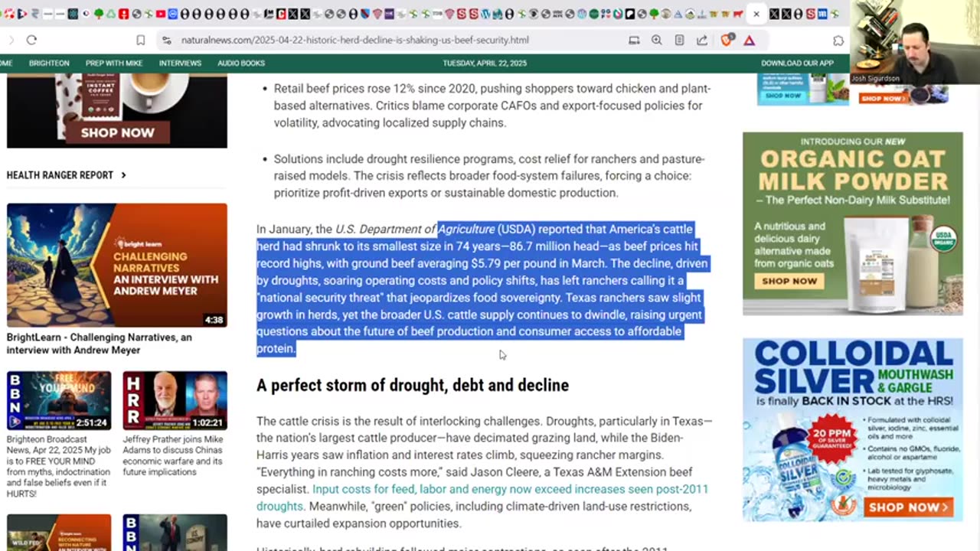Open the Challenging Narratives Andrew Meyer video thumbnail

pos(117,265)
